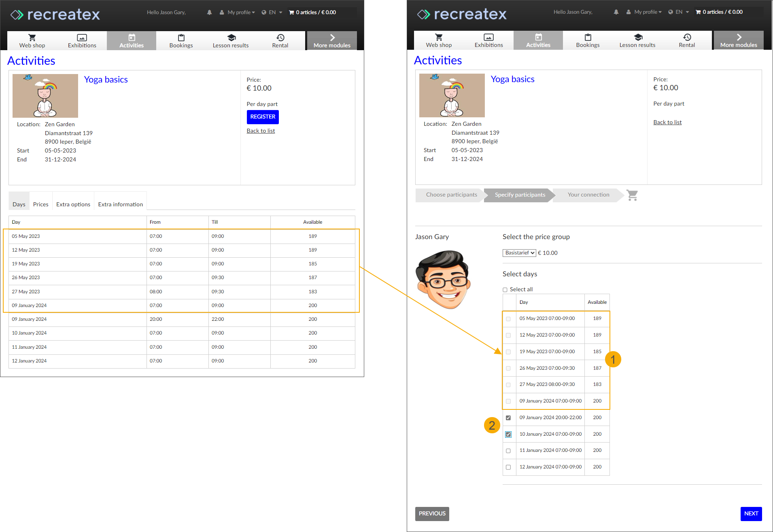Click Yoga basics image in right window

[452, 95]
